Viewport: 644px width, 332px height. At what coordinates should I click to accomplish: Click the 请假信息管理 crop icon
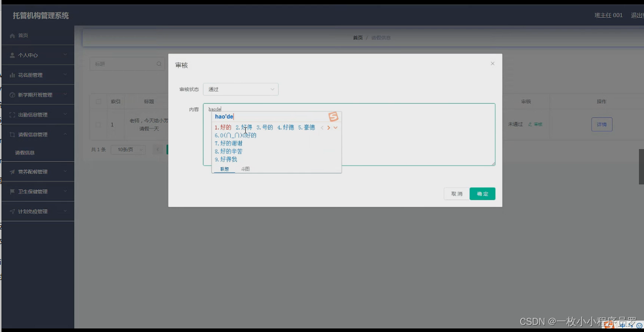[x=12, y=134]
